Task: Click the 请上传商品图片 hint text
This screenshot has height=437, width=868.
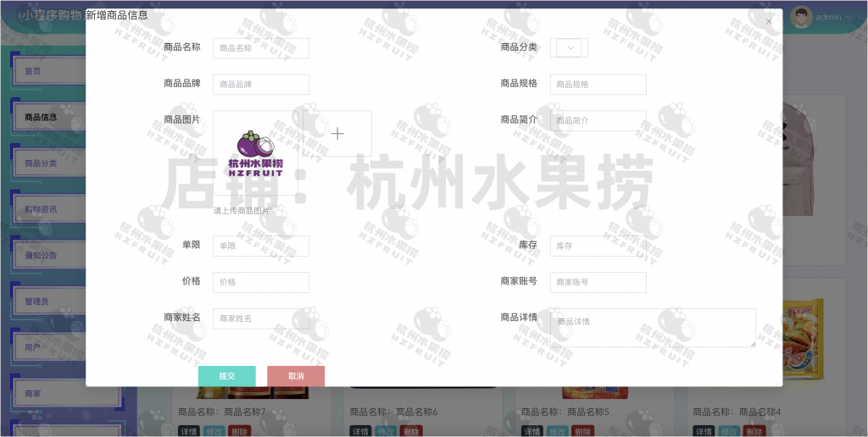Action: click(242, 211)
